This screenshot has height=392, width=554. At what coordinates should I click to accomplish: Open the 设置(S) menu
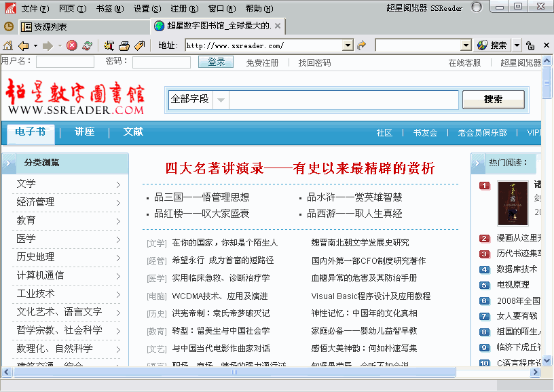(x=147, y=8)
